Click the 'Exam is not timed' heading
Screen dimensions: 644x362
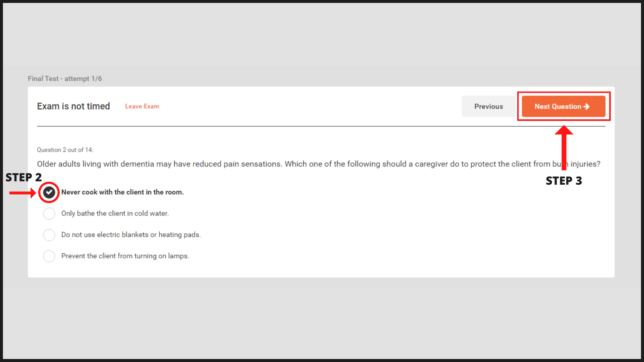[x=73, y=106]
